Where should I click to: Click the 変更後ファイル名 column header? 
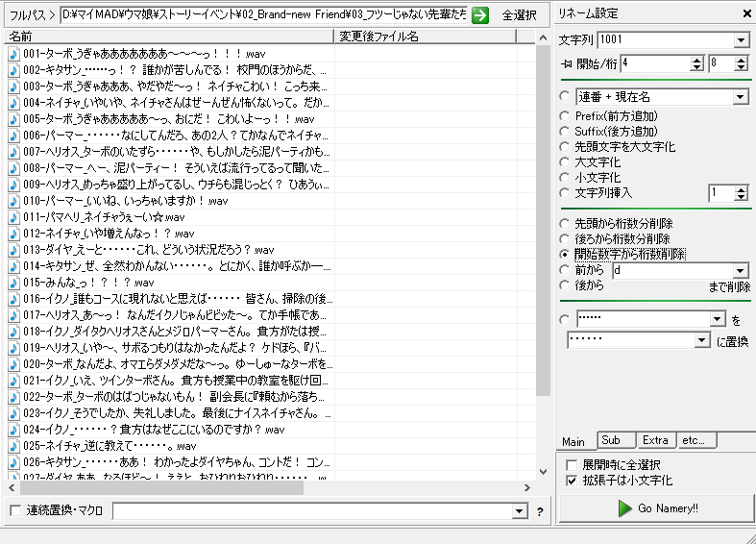click(426, 37)
